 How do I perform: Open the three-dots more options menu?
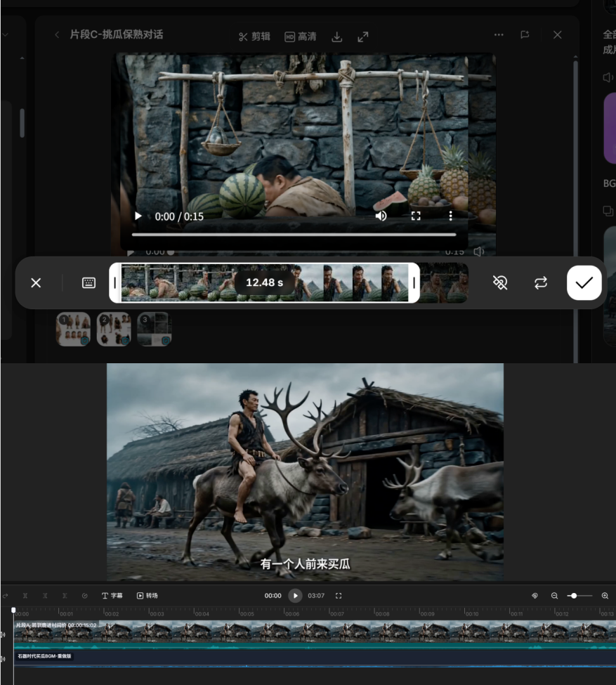point(499,34)
